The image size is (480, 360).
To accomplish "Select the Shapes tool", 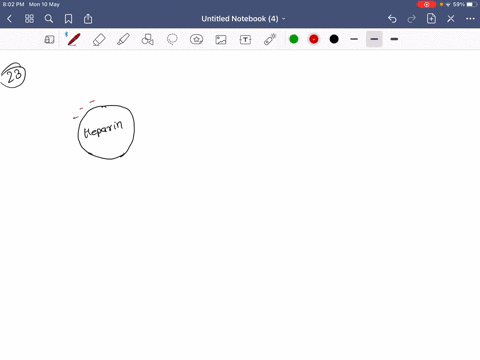I will (x=148, y=40).
